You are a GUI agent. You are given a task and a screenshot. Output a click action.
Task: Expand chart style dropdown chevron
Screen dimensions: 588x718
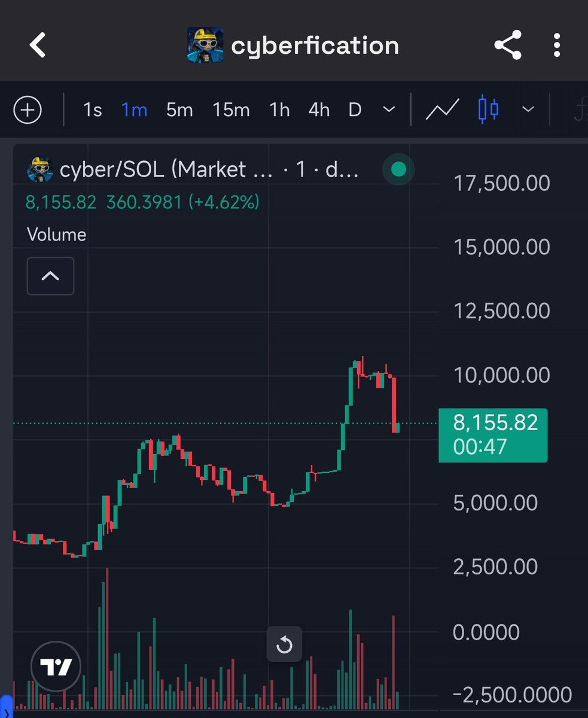click(528, 109)
